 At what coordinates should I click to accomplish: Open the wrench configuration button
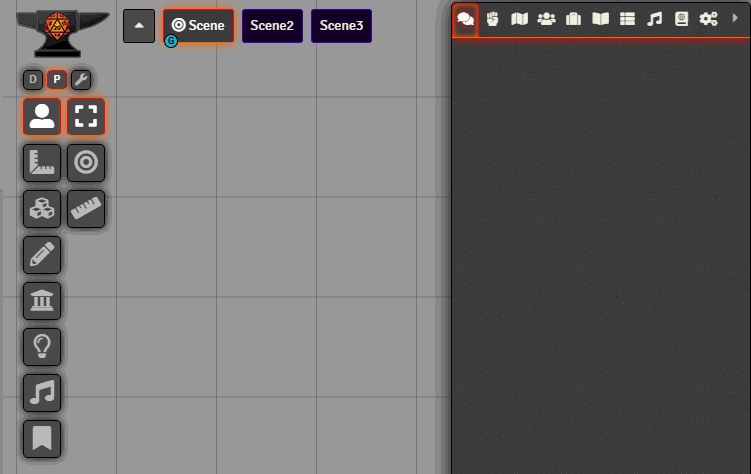81,79
